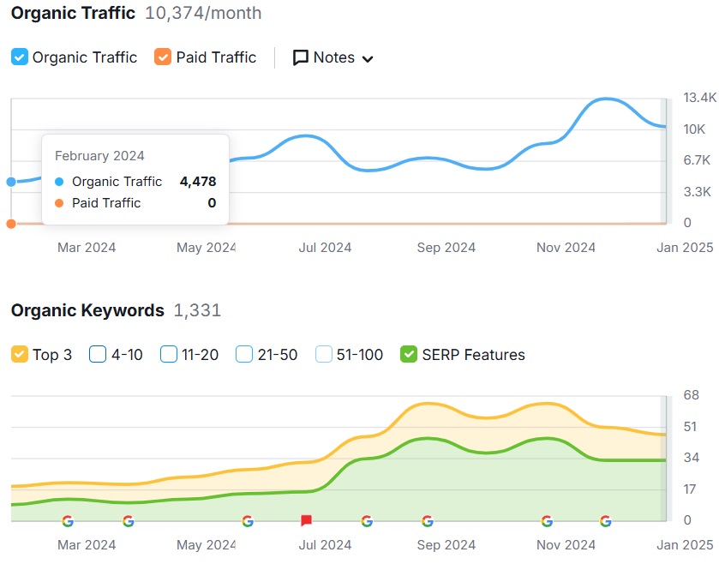The image size is (719, 588).
Task: Check the 11-20 positions filter
Action: point(169,354)
